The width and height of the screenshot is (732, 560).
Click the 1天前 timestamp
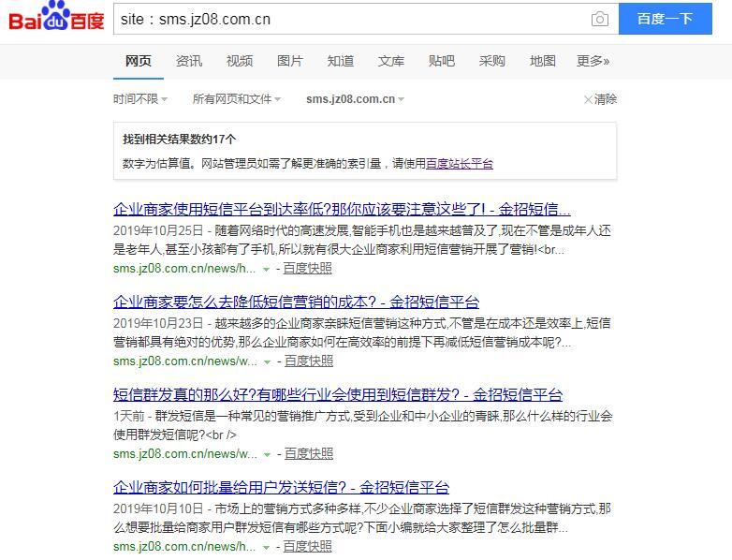coord(129,416)
